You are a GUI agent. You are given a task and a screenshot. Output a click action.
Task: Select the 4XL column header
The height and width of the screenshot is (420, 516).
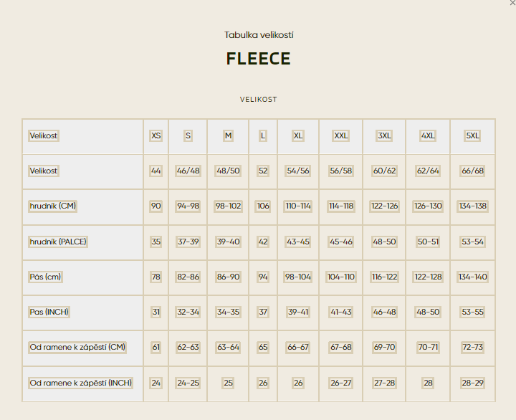coord(428,135)
